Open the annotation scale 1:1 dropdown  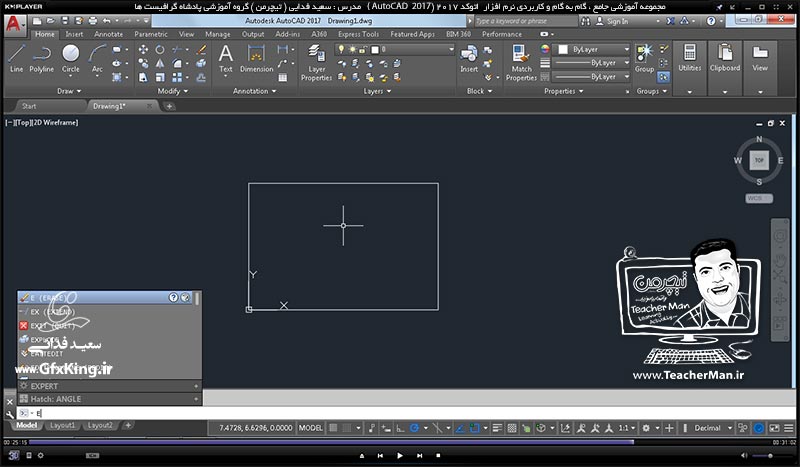[627, 428]
